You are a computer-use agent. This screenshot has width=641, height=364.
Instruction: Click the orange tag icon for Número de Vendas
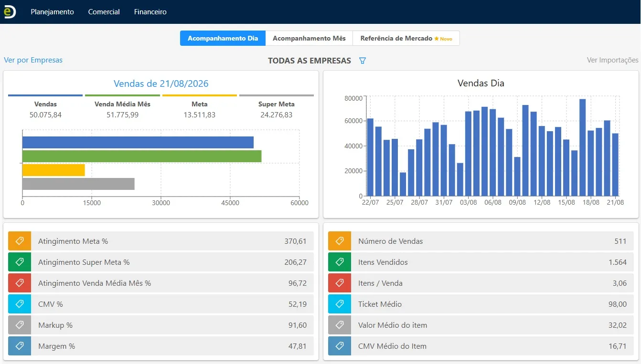point(340,241)
